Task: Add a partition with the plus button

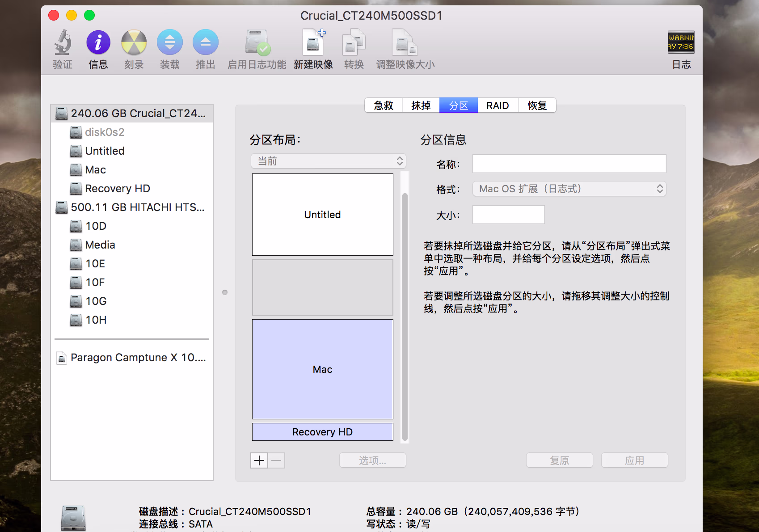Action: tap(259, 460)
